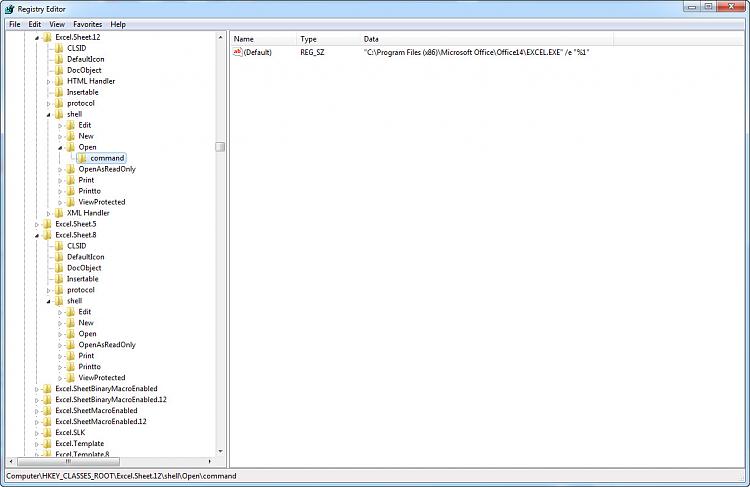This screenshot has width=750, height=487.
Task: Click tree vertical scrollbar down arrow
Action: tap(220, 451)
